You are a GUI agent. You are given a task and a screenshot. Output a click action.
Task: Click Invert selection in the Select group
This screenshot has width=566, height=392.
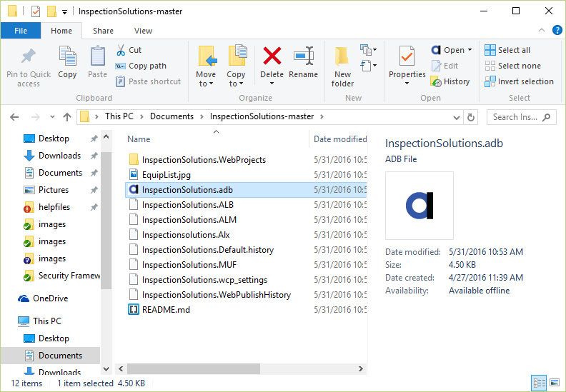pos(519,81)
